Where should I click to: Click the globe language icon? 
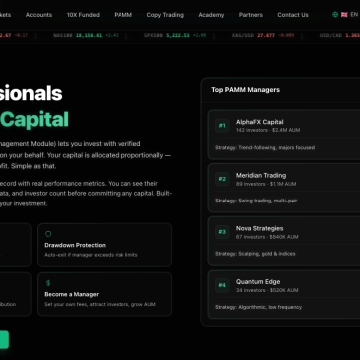335,15
